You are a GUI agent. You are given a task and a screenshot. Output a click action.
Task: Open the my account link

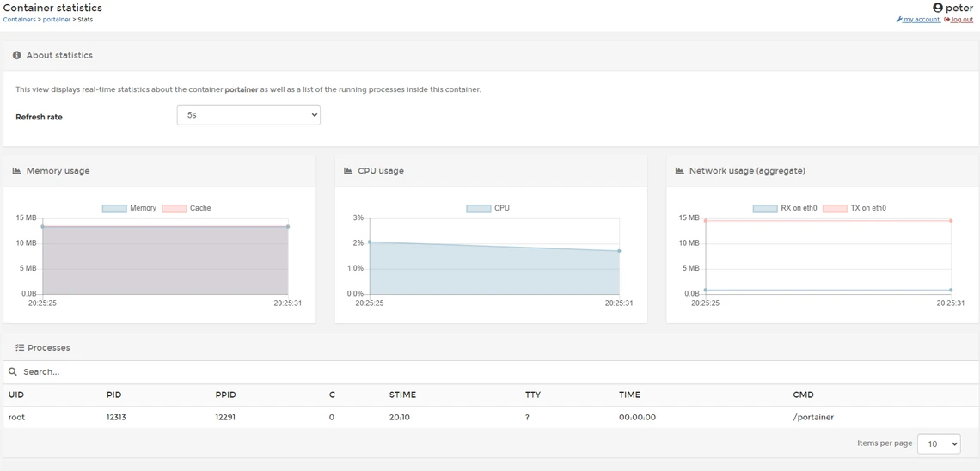(922, 20)
